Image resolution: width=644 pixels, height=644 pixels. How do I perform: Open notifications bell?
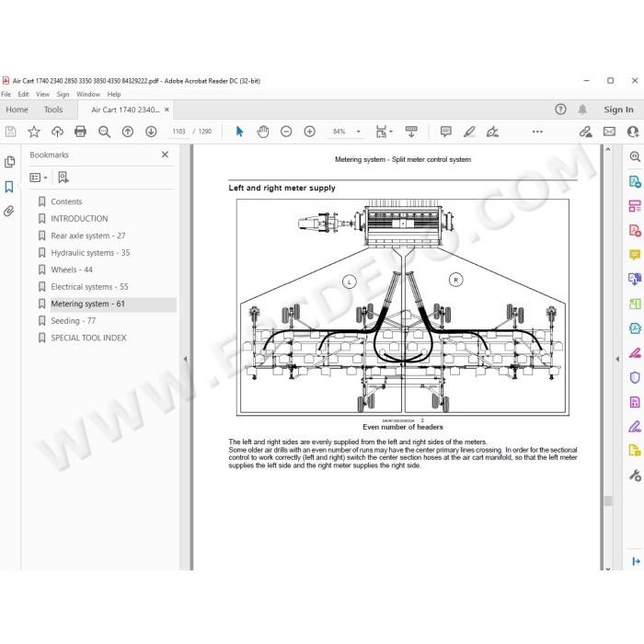(582, 109)
